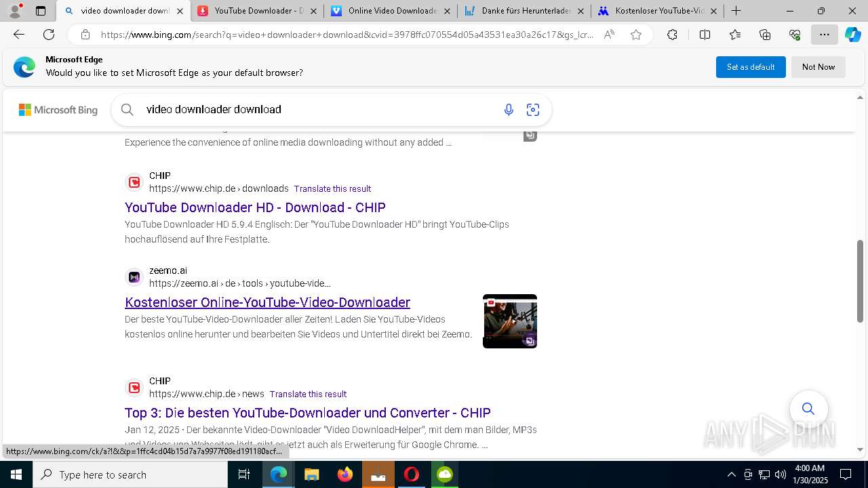Toggle split screen view
This screenshot has width=868, height=488.
pyautogui.click(x=705, y=35)
